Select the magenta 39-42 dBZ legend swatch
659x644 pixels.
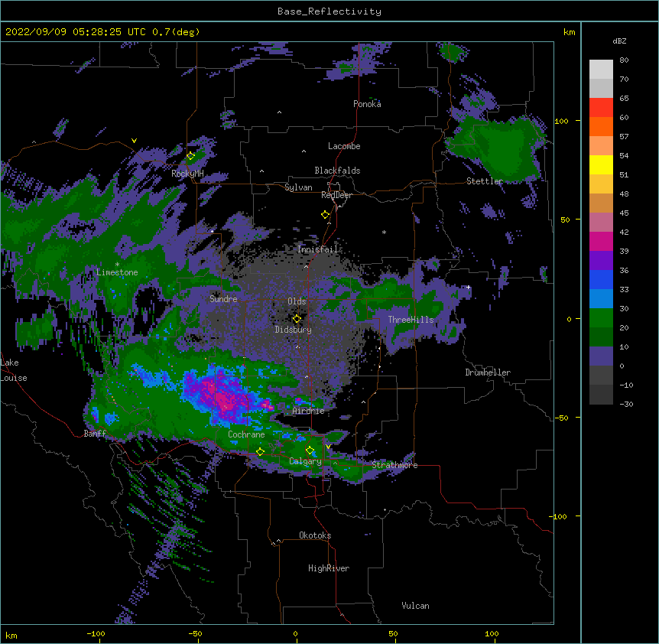coord(601,242)
